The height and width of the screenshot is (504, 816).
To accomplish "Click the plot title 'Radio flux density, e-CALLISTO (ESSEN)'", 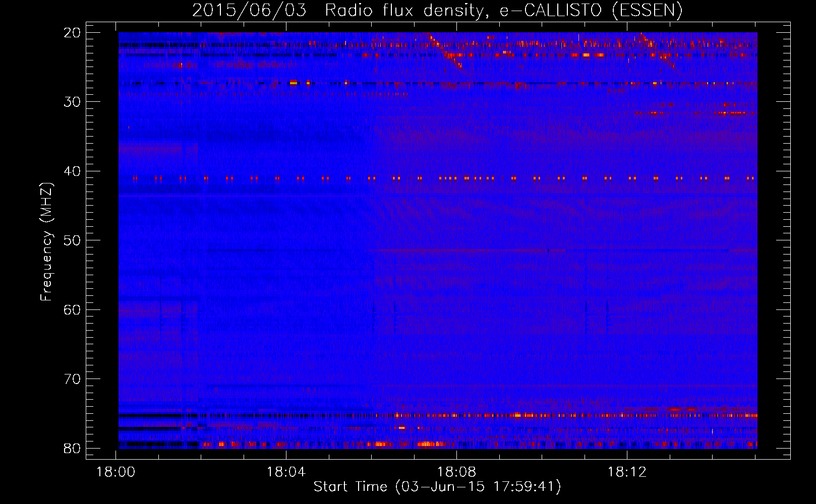I will click(x=504, y=10).
